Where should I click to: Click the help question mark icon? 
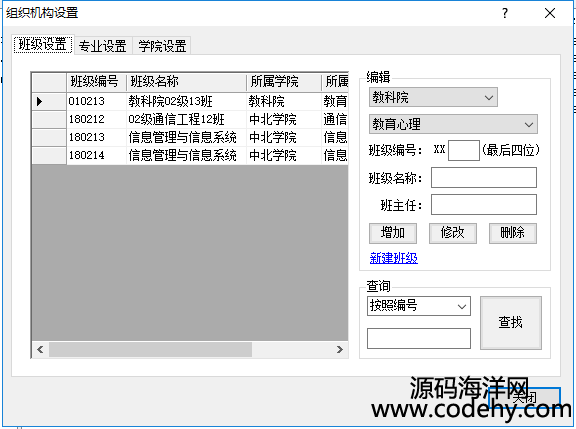coord(505,13)
